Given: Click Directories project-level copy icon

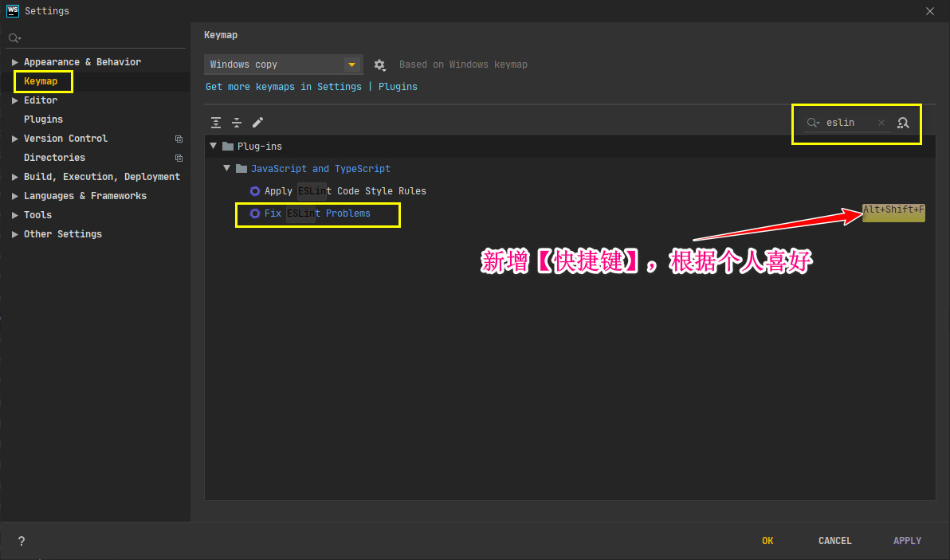Looking at the screenshot, I should coord(179,158).
